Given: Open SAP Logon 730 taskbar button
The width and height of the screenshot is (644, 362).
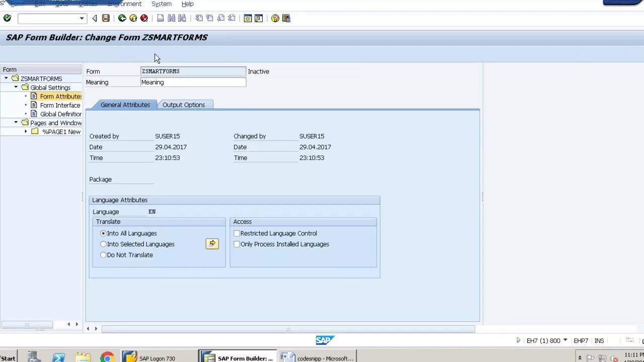Looking at the screenshot, I should point(157,357).
